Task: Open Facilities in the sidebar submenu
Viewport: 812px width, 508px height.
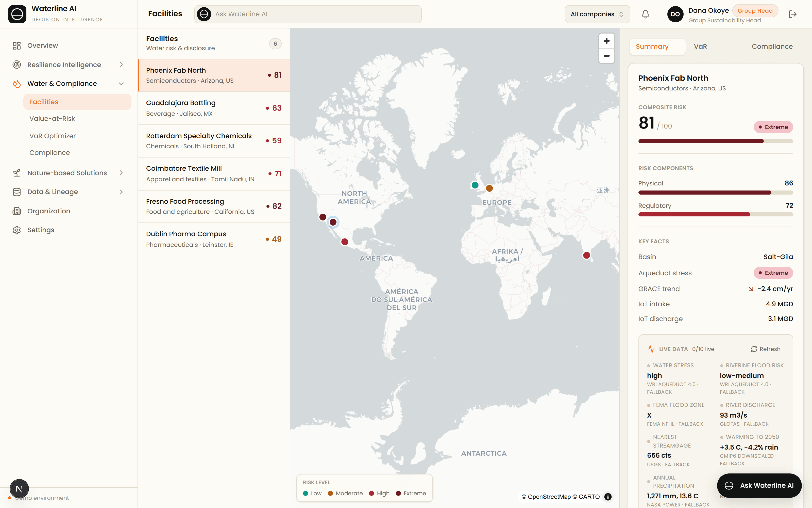Action: click(x=77, y=102)
